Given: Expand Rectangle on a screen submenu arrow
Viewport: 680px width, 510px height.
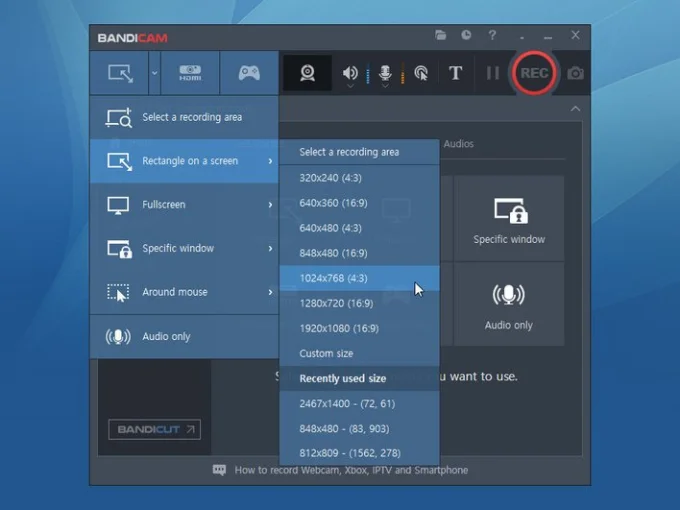Looking at the screenshot, I should tap(270, 161).
